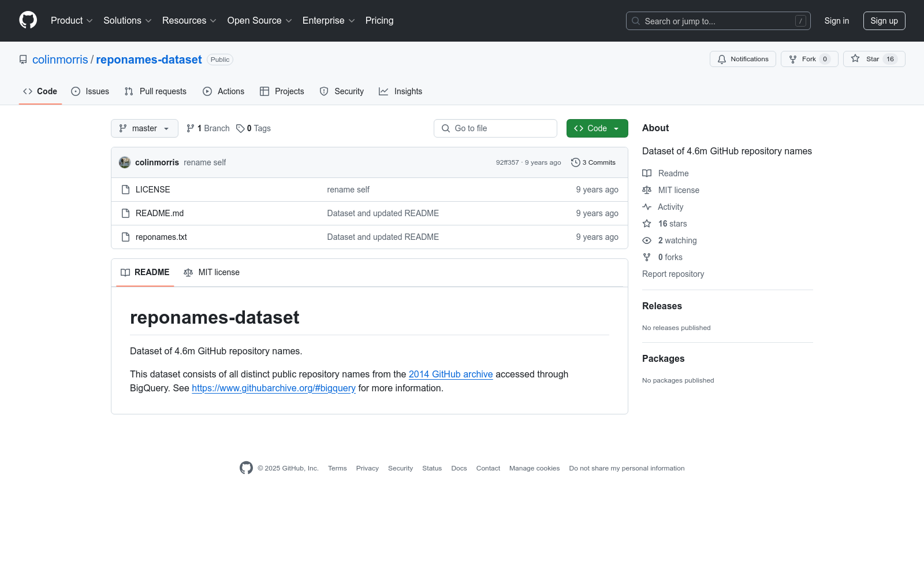Click the Terms footer link
The image size is (924, 578).
click(337, 468)
